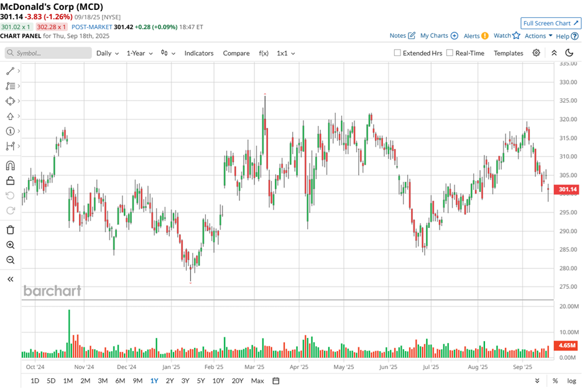Toggle the lock drawings icon

click(11, 181)
